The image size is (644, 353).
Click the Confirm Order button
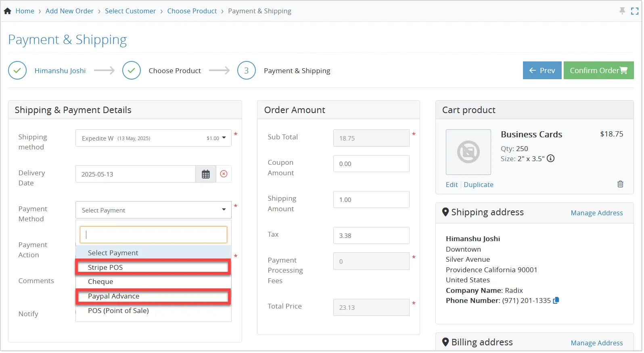(598, 70)
